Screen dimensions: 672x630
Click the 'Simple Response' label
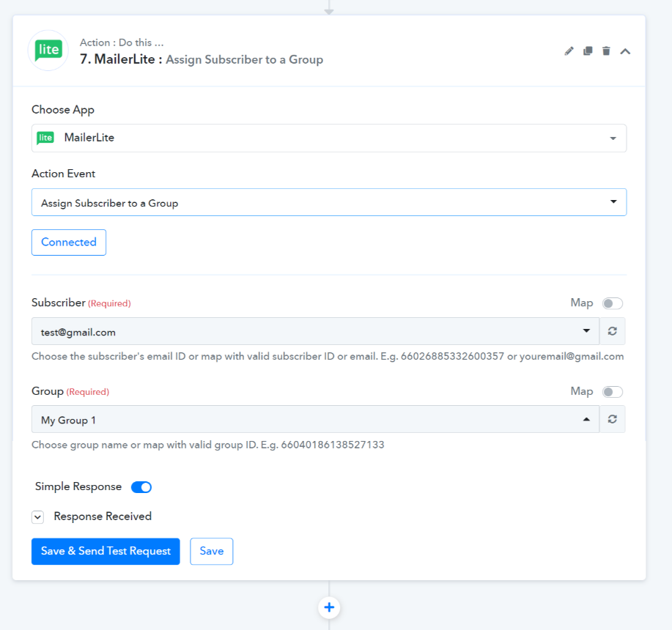coord(78,486)
